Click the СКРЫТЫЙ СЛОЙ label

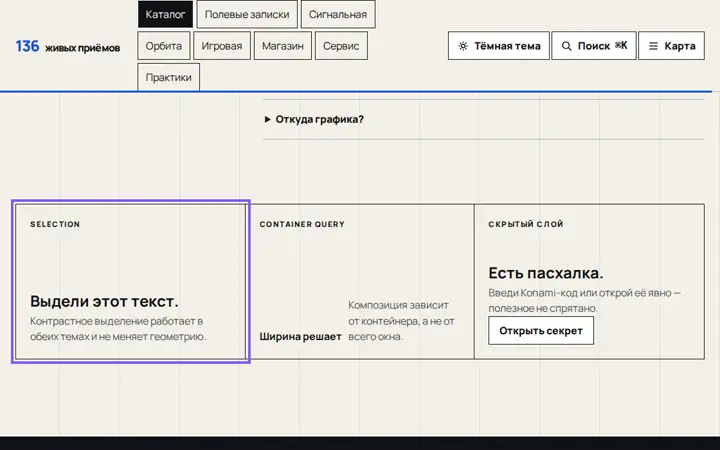pyautogui.click(x=526, y=224)
